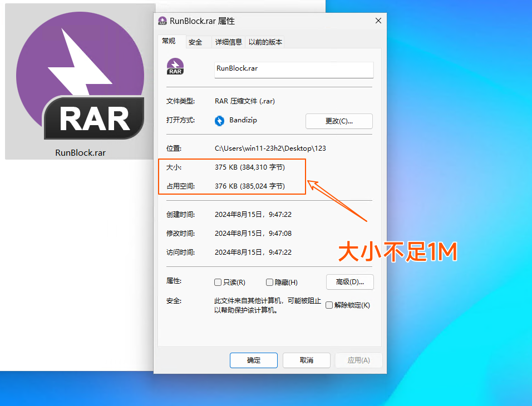
Task: Enable the 只读(R) checkbox
Action: tap(218, 282)
